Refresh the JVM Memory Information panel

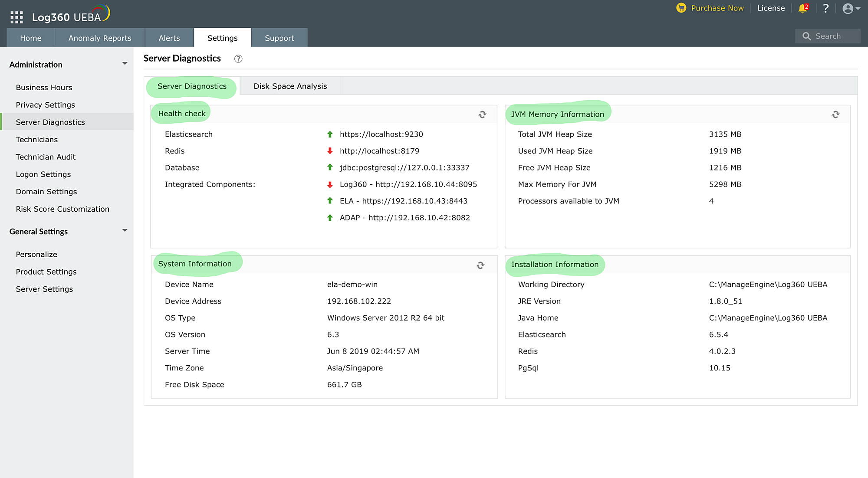pos(835,115)
